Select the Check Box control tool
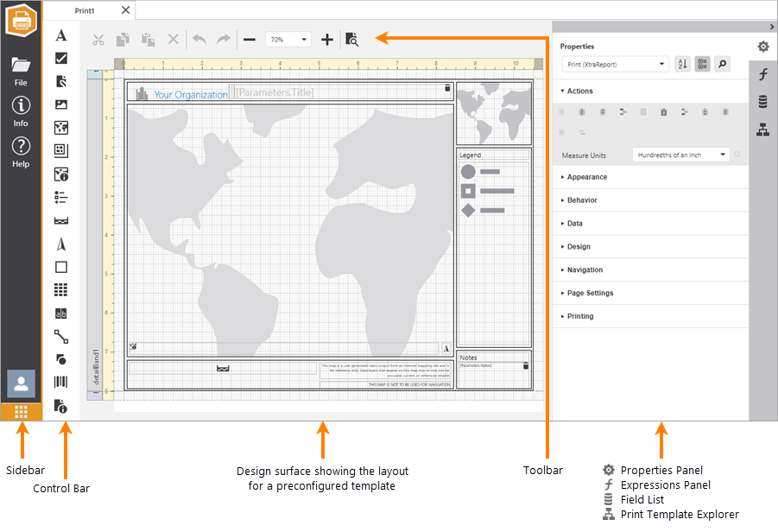The height and width of the screenshot is (532, 778). tap(61, 59)
